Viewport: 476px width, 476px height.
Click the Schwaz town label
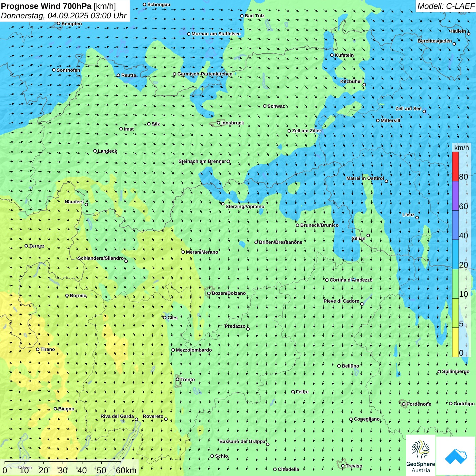276,106
